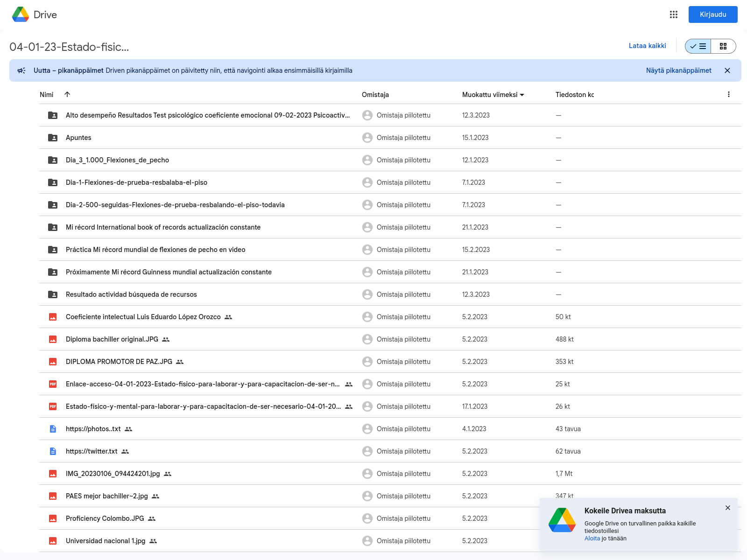Select Diploma bachiller original.JPG file name

pos(112,339)
